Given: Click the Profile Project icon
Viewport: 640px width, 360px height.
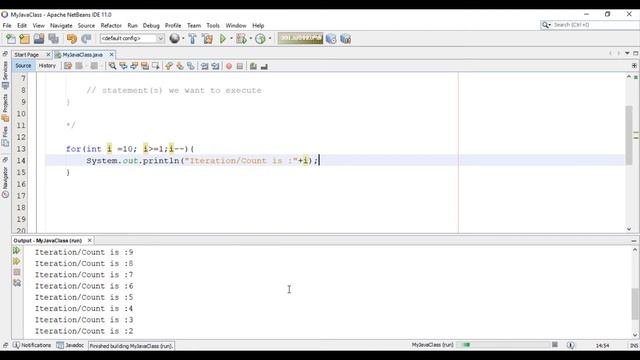Looking at the screenshot, I should click(x=260, y=39).
